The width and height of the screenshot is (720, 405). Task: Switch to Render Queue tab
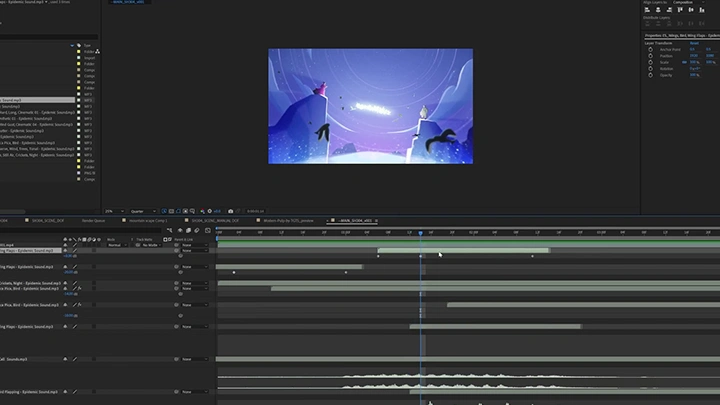point(94,221)
